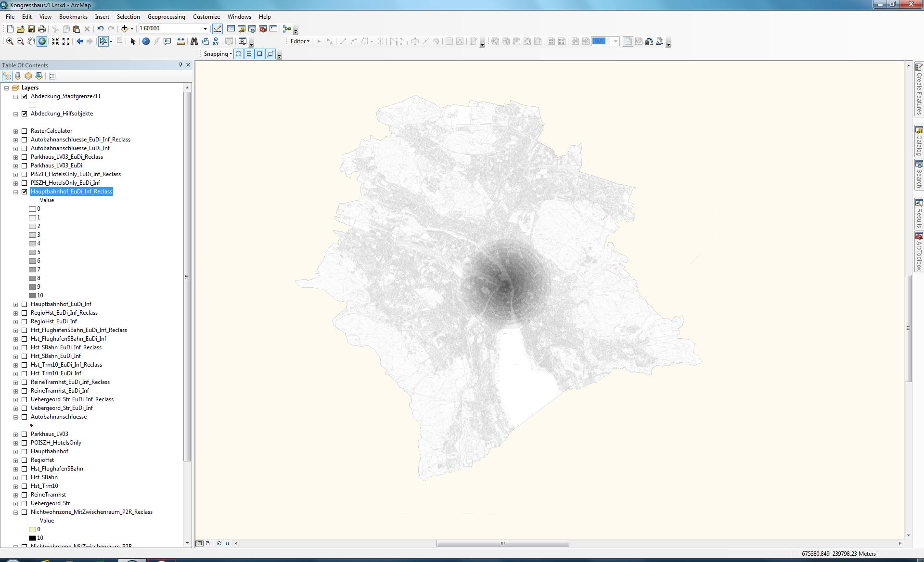Open the Bookmarks menu
Screen dimensions: 924x562
point(73,16)
